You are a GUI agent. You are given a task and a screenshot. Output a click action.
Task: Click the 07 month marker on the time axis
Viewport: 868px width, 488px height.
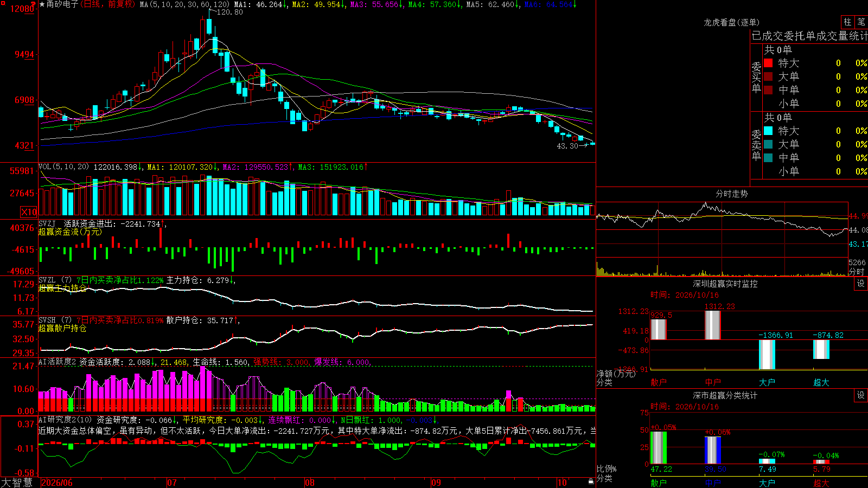click(172, 483)
